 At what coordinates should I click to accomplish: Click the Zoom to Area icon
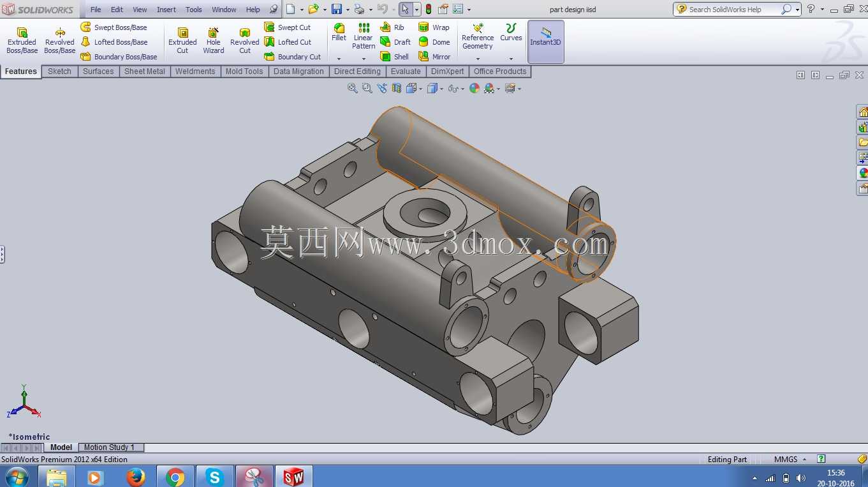[x=367, y=89]
